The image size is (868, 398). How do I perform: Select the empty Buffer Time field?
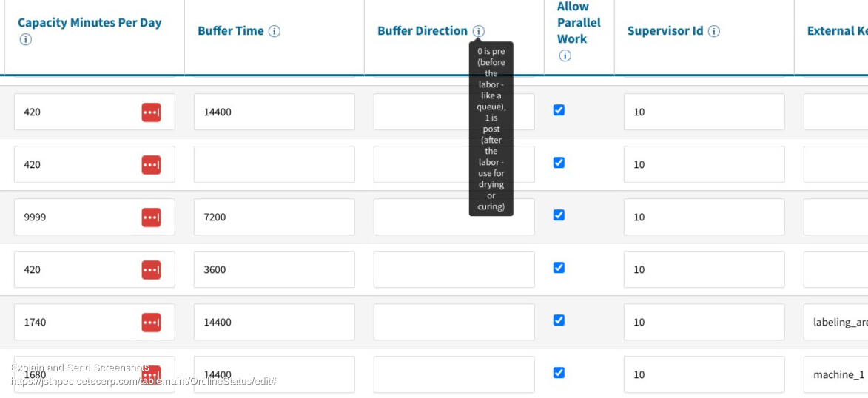click(274, 164)
